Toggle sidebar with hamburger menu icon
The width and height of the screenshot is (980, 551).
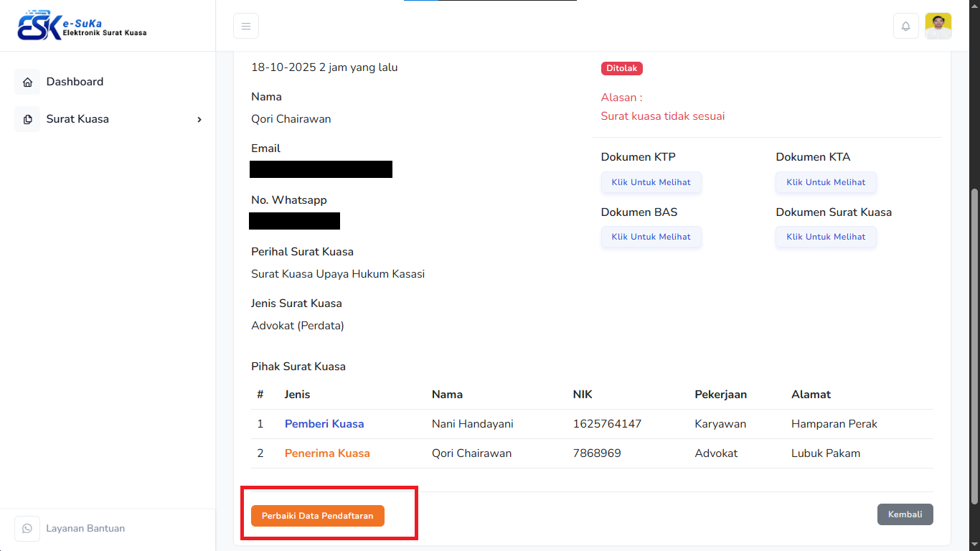tap(246, 27)
